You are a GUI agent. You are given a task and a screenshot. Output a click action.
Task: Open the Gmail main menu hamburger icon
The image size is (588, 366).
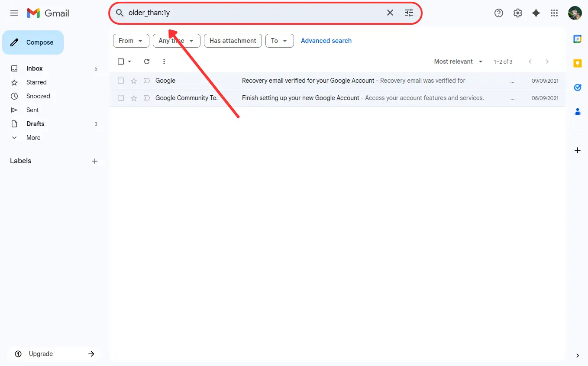[14, 13]
